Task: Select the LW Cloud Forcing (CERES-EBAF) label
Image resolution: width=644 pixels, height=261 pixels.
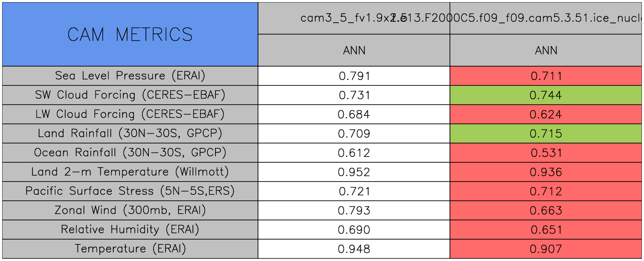Action: tap(130, 114)
